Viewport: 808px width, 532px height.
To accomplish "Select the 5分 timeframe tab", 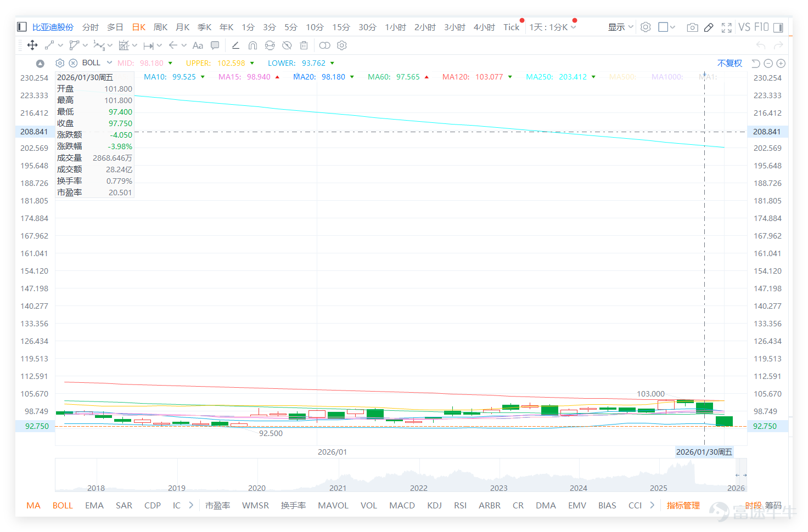I will click(291, 27).
